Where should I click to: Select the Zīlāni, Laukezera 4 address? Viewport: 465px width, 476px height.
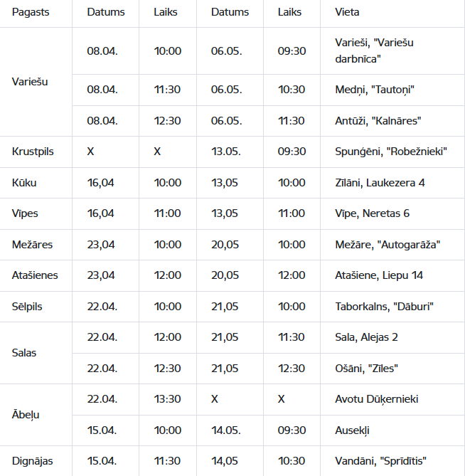coord(380,183)
